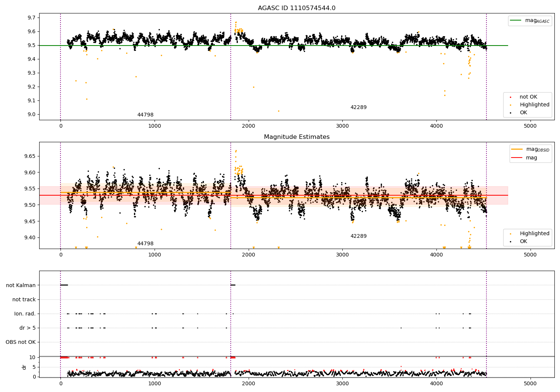Click the "2000" x-axis tick of the top plot

pyautogui.click(x=248, y=126)
